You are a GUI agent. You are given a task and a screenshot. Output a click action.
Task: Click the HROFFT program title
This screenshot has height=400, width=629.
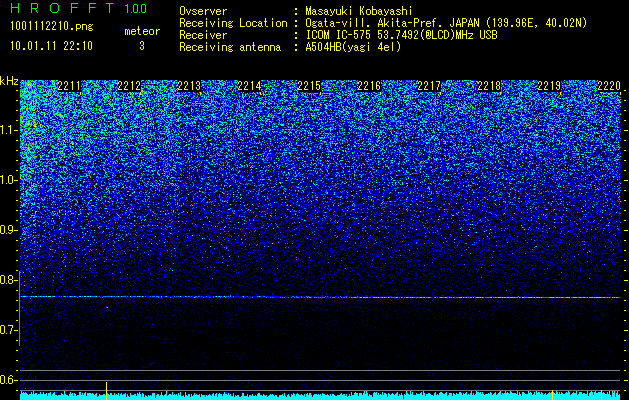tap(63, 8)
